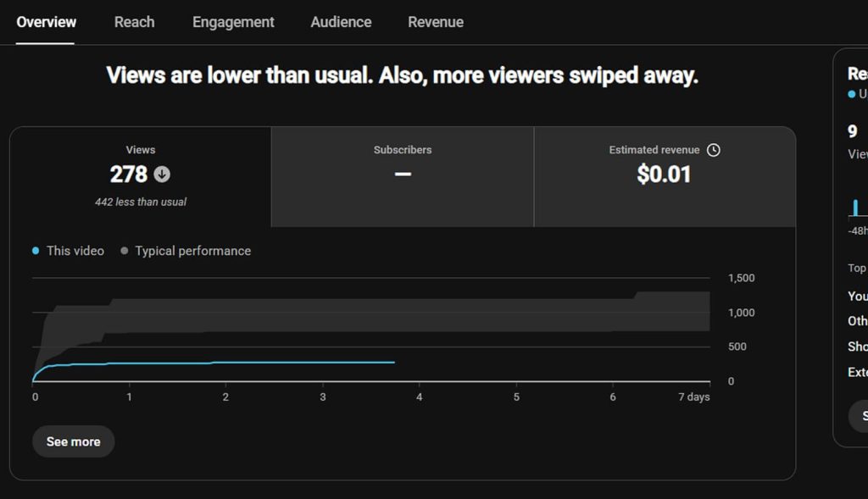
Task: Select the Subscribers metric card
Action: pos(403,177)
